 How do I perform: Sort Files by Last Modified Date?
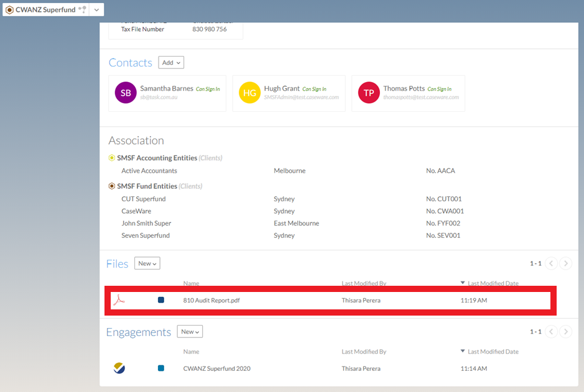click(493, 283)
